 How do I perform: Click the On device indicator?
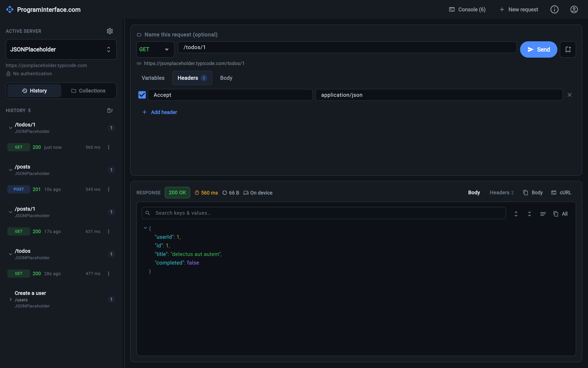[x=258, y=193]
